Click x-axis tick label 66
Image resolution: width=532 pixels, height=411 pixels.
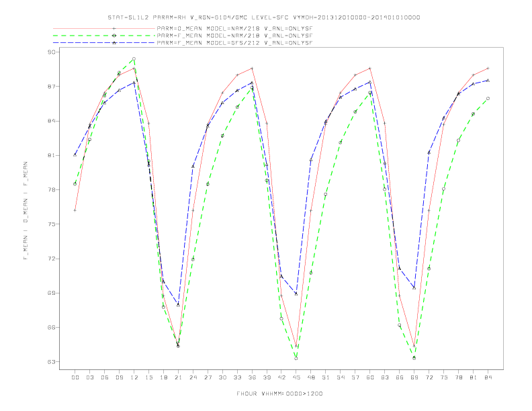[x=400, y=377]
